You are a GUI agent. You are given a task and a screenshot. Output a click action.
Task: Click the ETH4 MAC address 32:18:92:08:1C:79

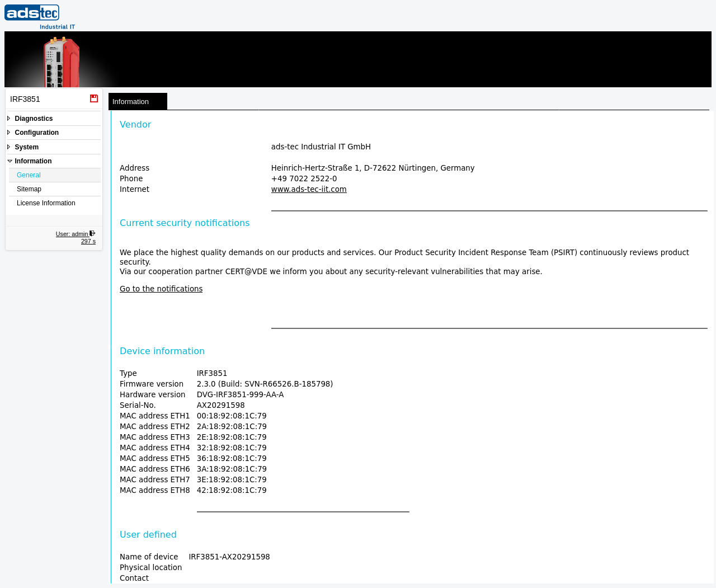point(232,448)
